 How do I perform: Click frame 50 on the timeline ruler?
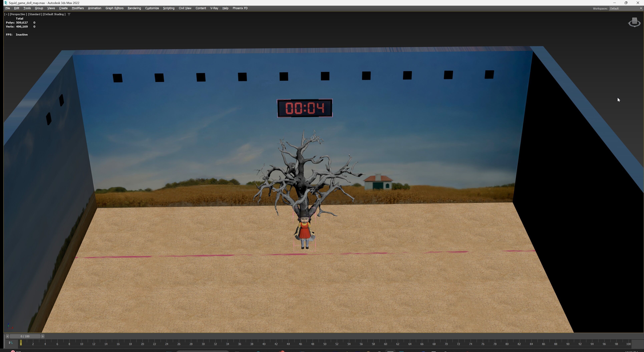(x=325, y=344)
